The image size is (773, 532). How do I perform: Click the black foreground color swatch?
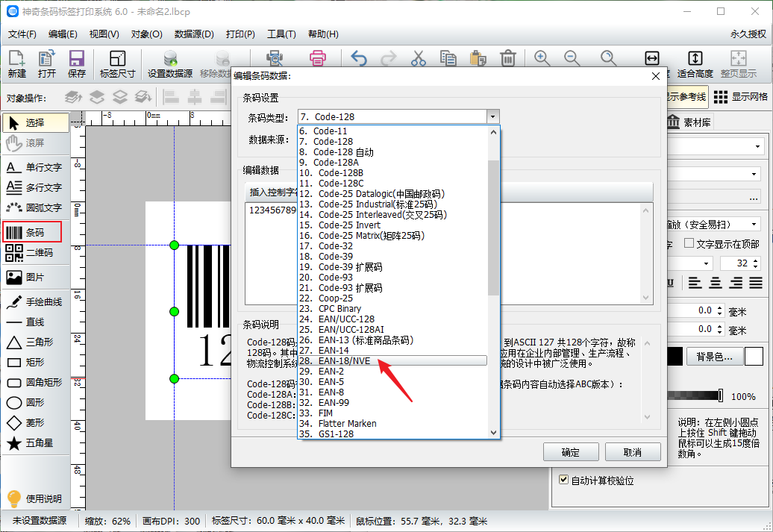coord(675,357)
